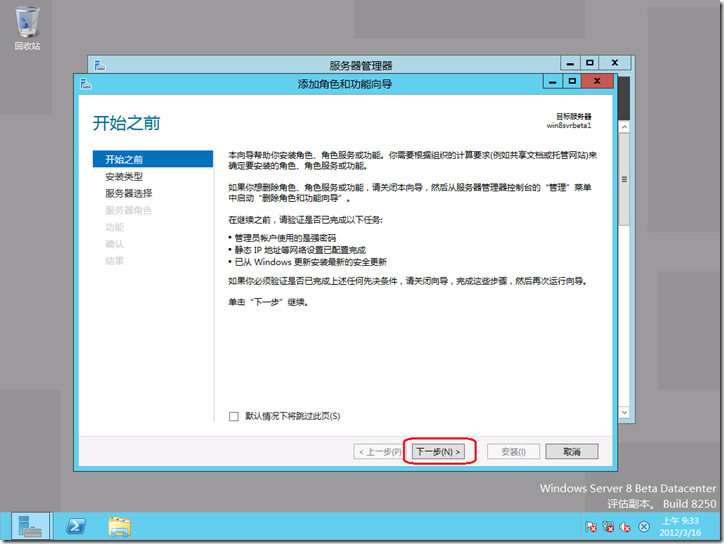The height and width of the screenshot is (544, 724).
Task: Click the 目标服务器 label
Action: (x=573, y=116)
